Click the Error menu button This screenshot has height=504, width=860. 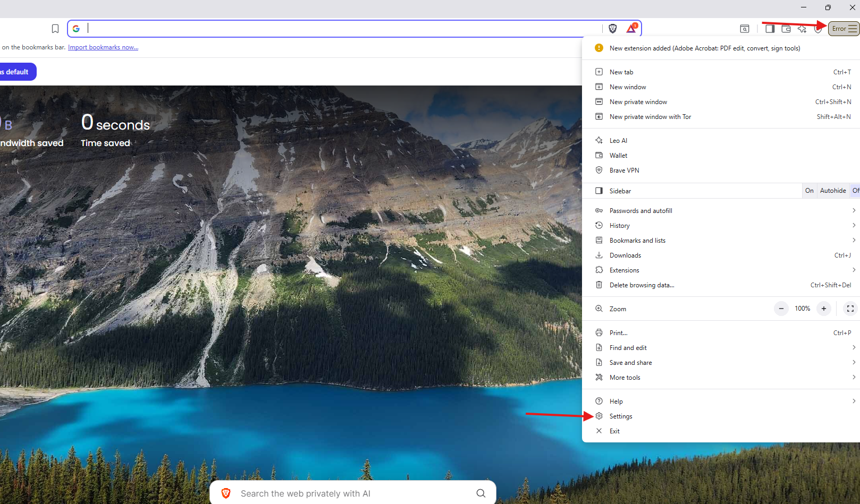(x=844, y=29)
